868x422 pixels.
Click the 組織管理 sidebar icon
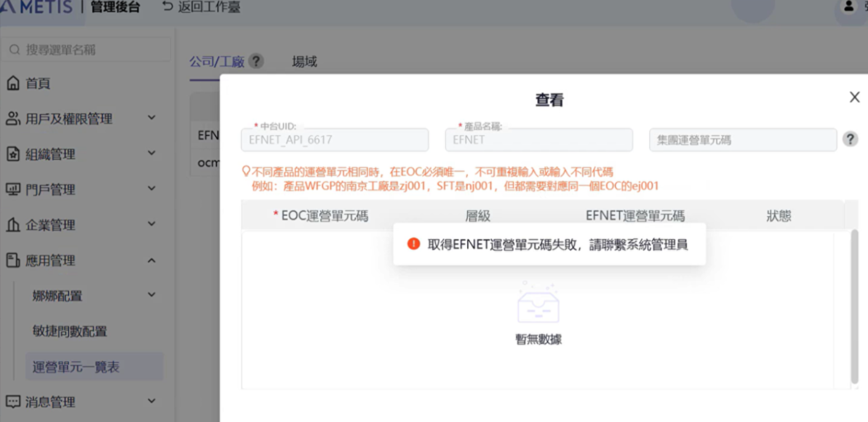click(x=13, y=154)
